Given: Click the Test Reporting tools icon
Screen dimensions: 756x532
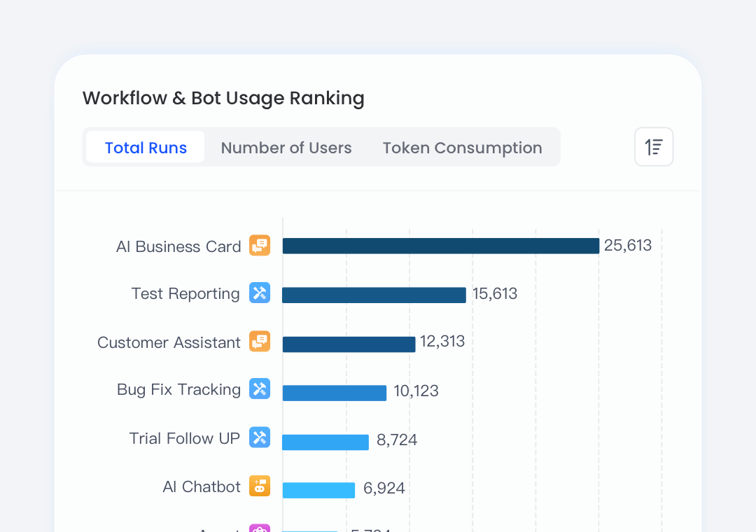Looking at the screenshot, I should (x=260, y=293).
